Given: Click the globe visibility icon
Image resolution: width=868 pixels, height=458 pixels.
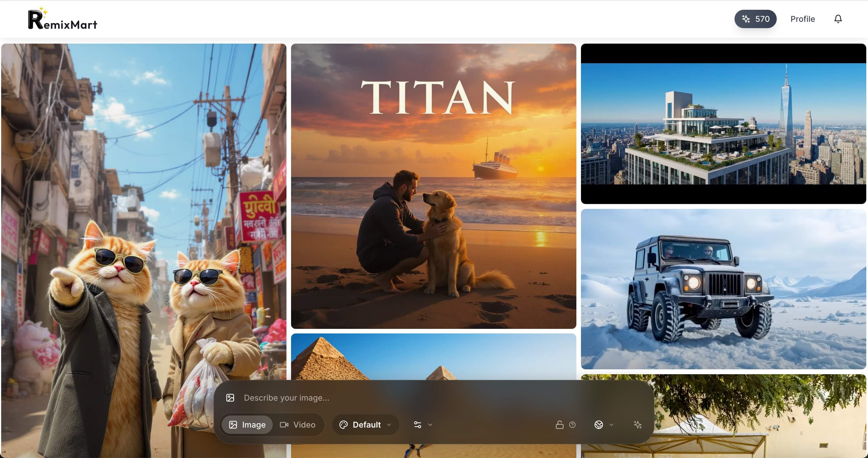Looking at the screenshot, I should coord(599,425).
